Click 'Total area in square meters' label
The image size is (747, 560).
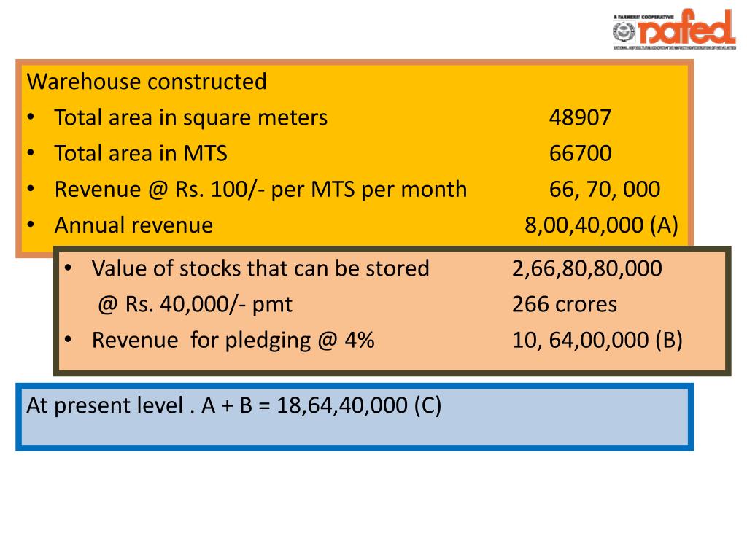pos(191,117)
